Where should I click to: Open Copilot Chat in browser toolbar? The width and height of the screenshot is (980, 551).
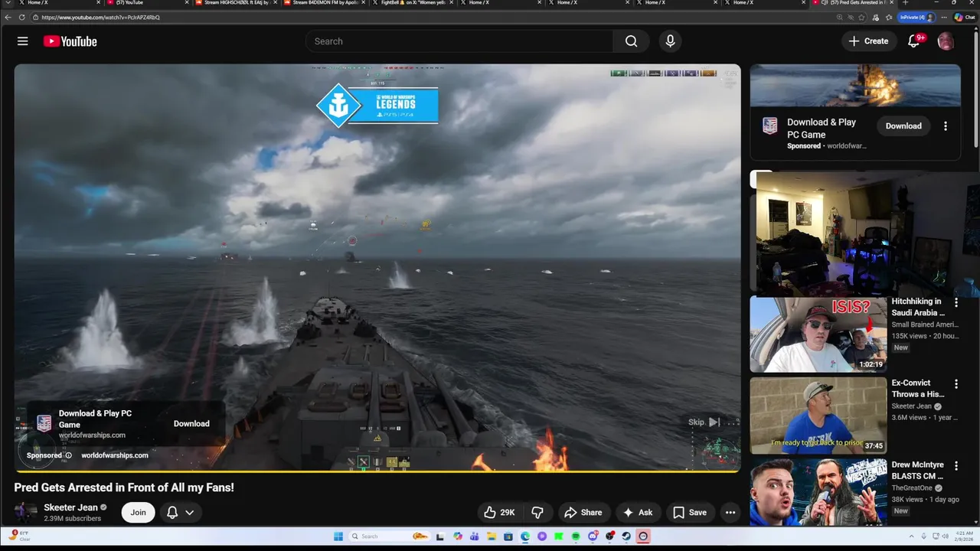pyautogui.click(x=965, y=17)
